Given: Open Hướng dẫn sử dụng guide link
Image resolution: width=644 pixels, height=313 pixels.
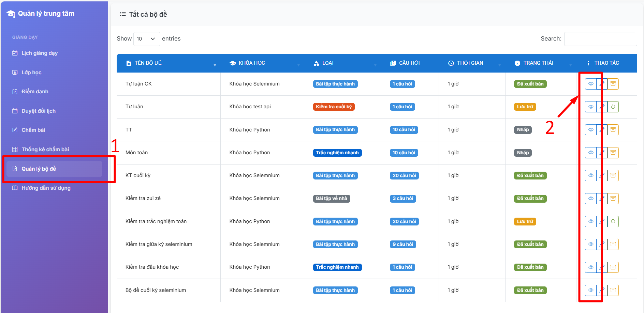Looking at the screenshot, I should point(46,188).
